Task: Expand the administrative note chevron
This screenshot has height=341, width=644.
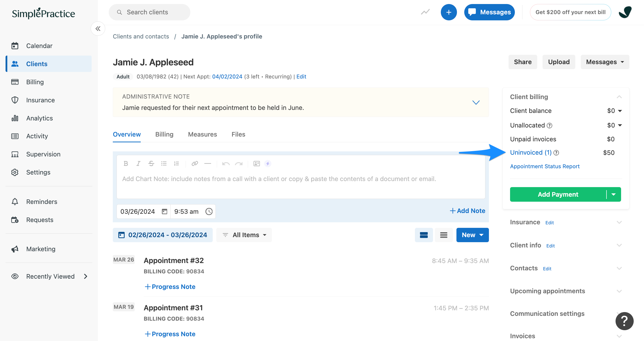Action: coord(476,102)
